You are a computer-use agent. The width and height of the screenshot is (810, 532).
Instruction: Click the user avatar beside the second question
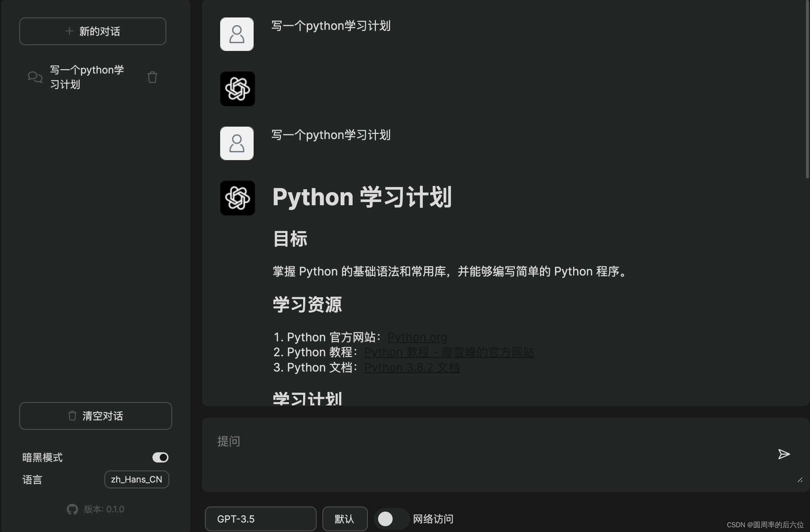(x=237, y=143)
